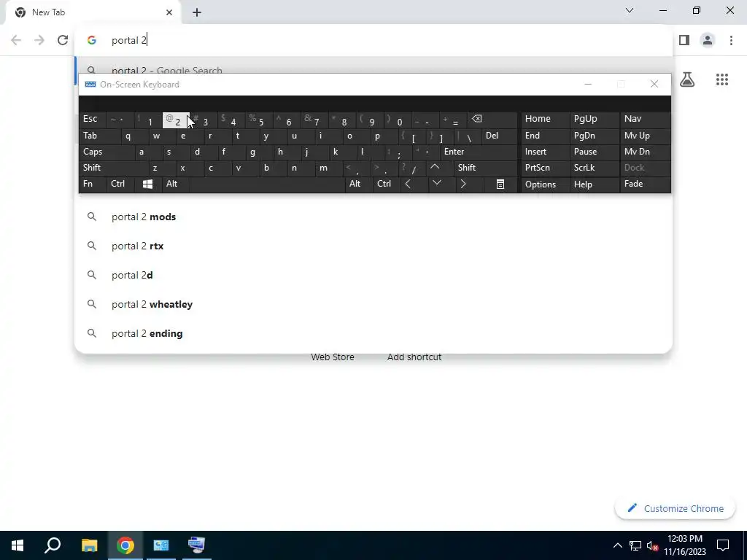Open Windows taskbar search

pyautogui.click(x=53, y=545)
